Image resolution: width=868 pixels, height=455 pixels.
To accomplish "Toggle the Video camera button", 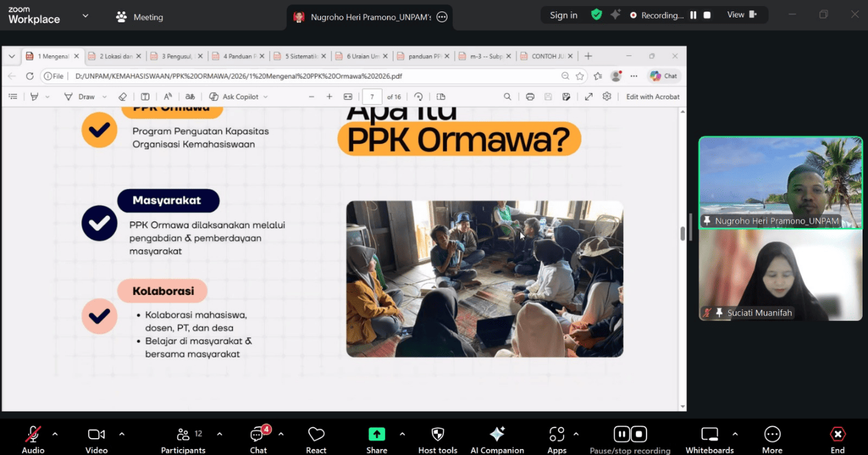I will point(96,439).
